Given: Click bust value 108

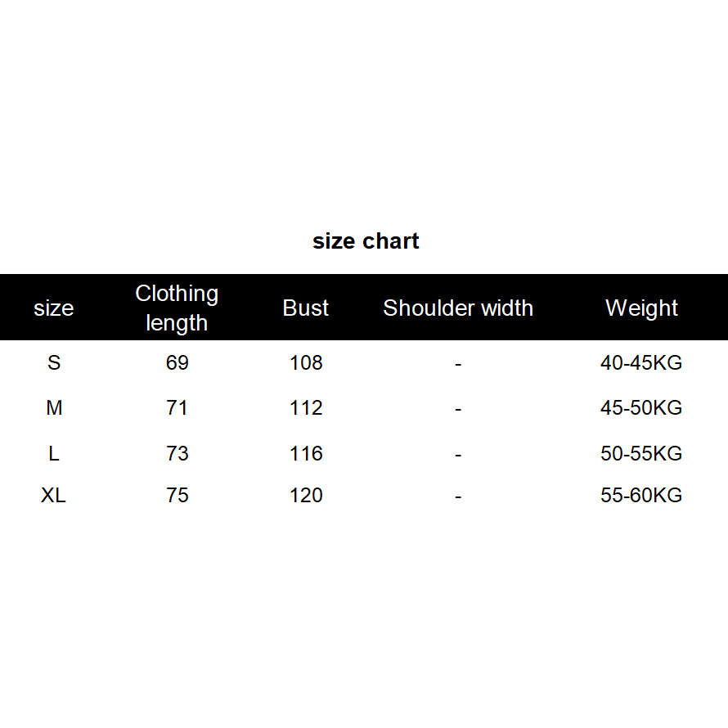Looking at the screenshot, I should coord(306,362).
